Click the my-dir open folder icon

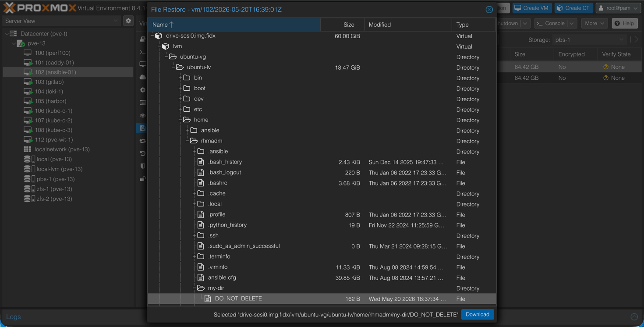coord(201,288)
